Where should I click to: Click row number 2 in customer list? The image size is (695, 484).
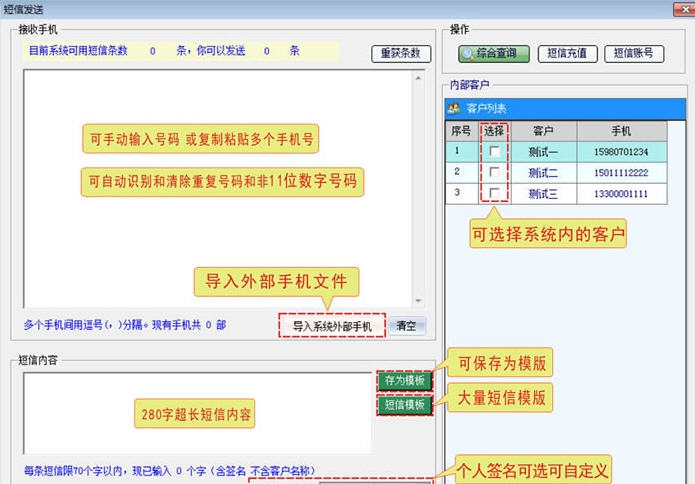coord(457,172)
